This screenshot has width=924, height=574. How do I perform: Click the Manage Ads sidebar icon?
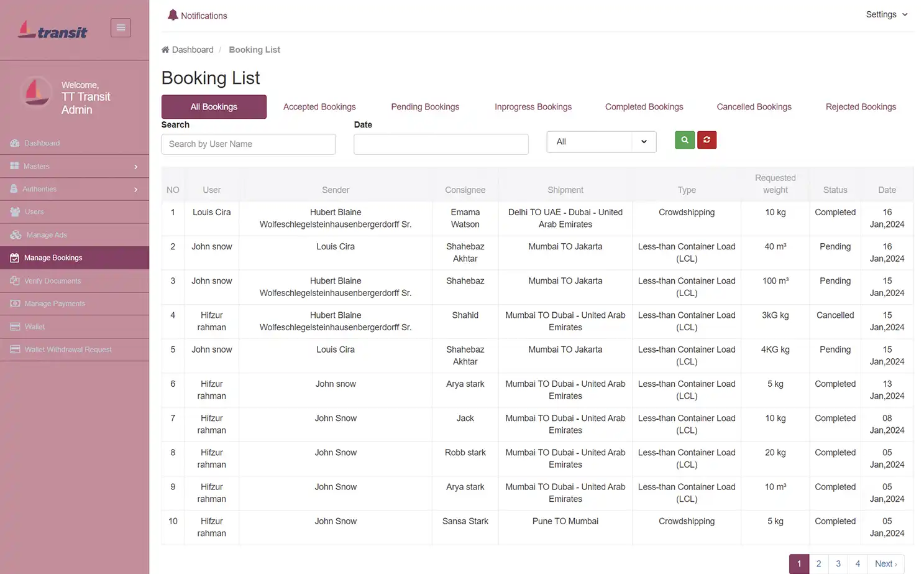[x=14, y=234]
